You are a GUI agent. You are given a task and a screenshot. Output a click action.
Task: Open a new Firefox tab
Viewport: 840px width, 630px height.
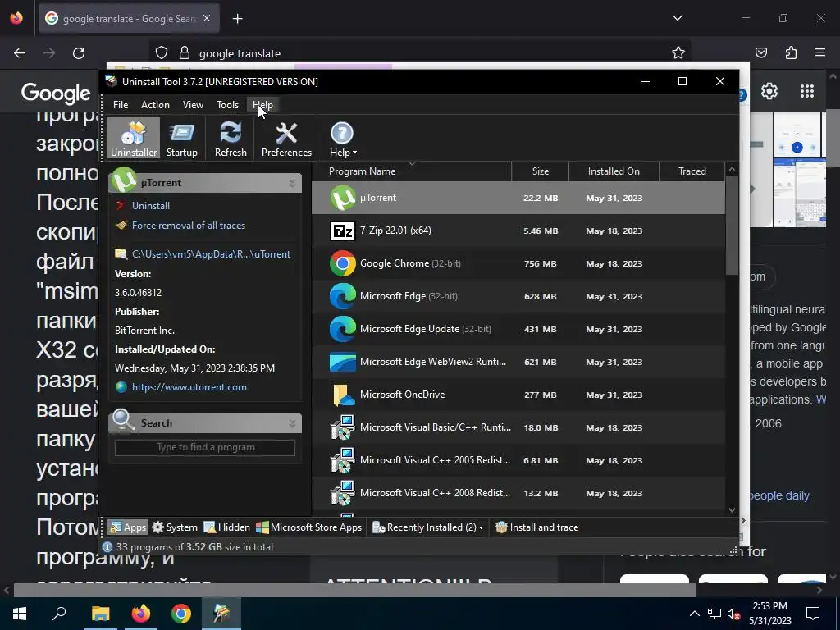coord(237,19)
